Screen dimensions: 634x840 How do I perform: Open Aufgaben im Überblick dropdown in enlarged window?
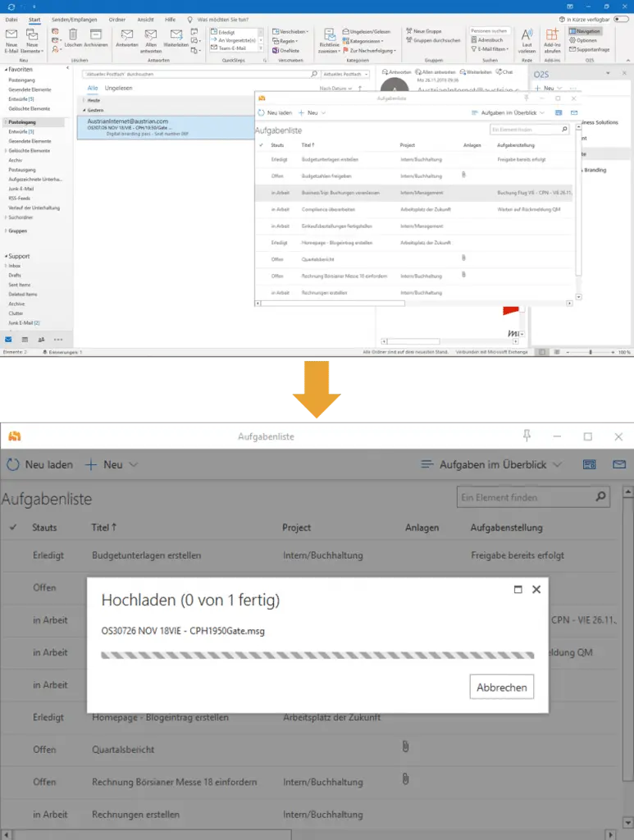(491, 464)
